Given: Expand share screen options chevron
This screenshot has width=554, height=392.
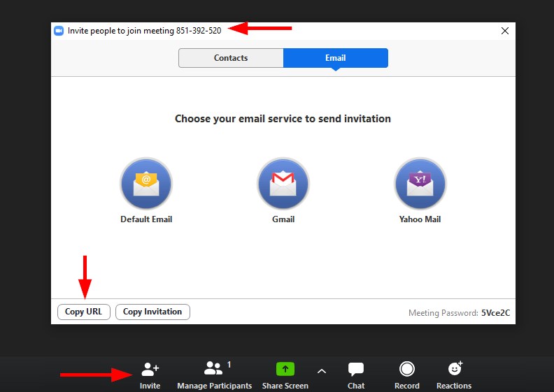Looking at the screenshot, I should [322, 371].
